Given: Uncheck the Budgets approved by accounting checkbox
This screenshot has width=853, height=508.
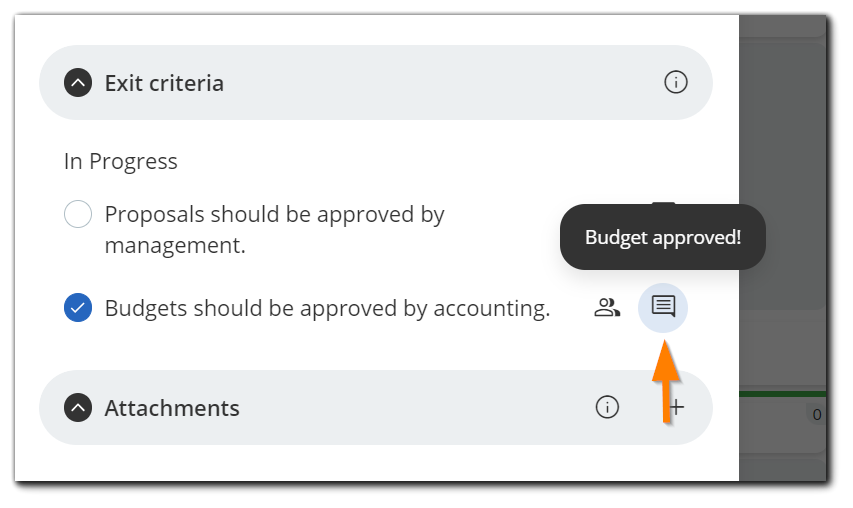Looking at the screenshot, I should tap(78, 308).
